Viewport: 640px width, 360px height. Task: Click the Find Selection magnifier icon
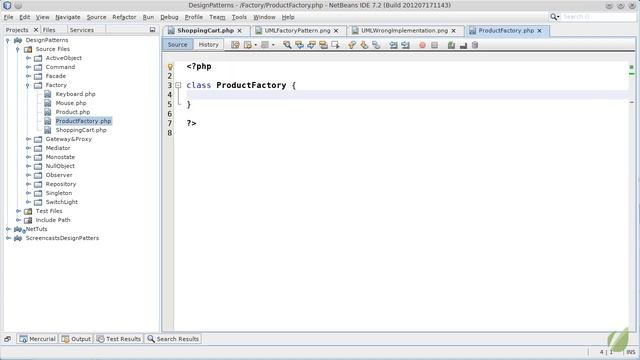[x=287, y=45]
